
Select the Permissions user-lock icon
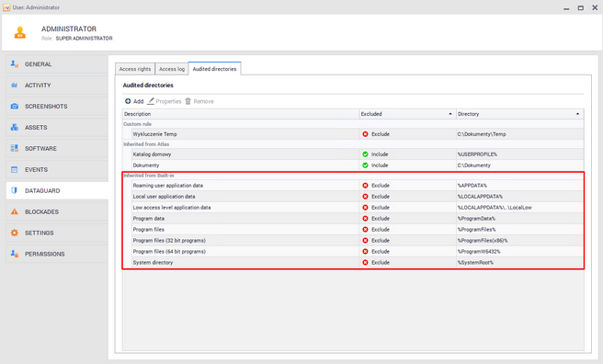pos(15,254)
